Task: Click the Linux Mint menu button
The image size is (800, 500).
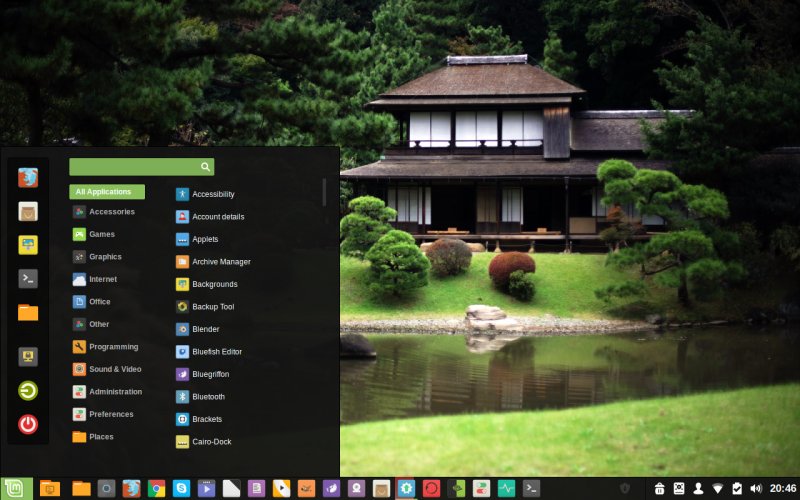Action: (x=18, y=488)
